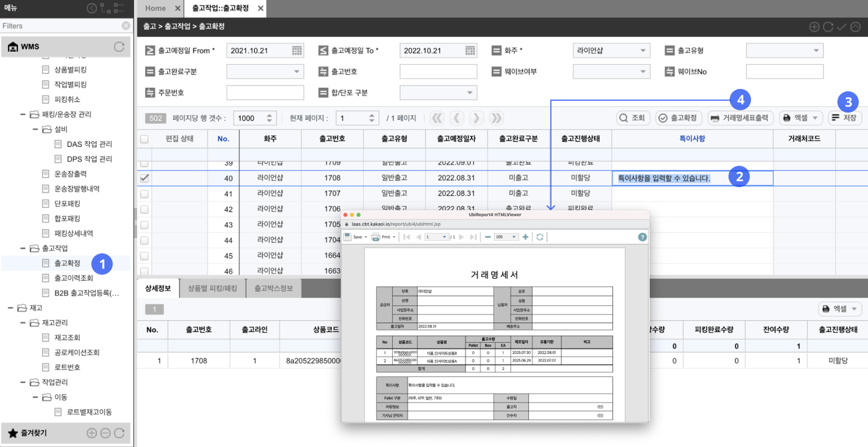The height and width of the screenshot is (447, 868).
Task: Zoom in on the report viewer
Action: coord(525,237)
